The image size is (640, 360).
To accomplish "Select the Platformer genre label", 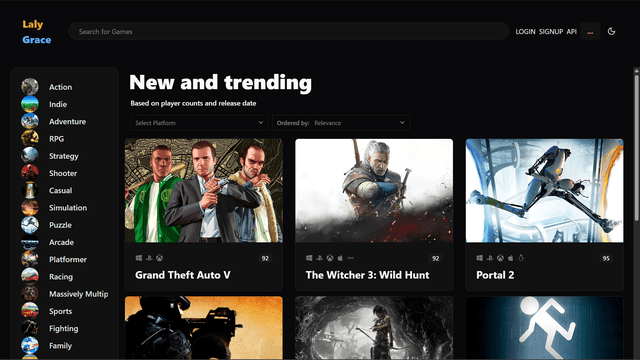I will coord(68,260).
